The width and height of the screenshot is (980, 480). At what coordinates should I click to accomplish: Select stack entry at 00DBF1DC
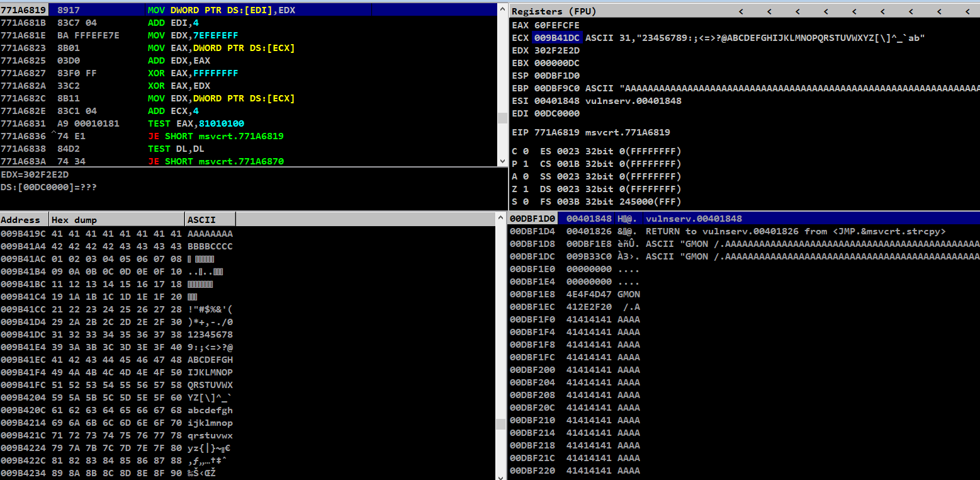pyautogui.click(x=744, y=256)
